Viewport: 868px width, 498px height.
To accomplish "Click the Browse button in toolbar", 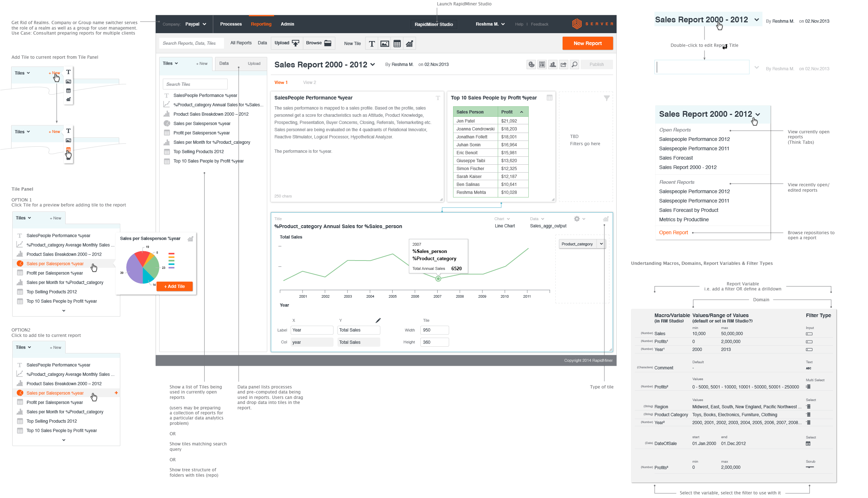I will (x=319, y=43).
